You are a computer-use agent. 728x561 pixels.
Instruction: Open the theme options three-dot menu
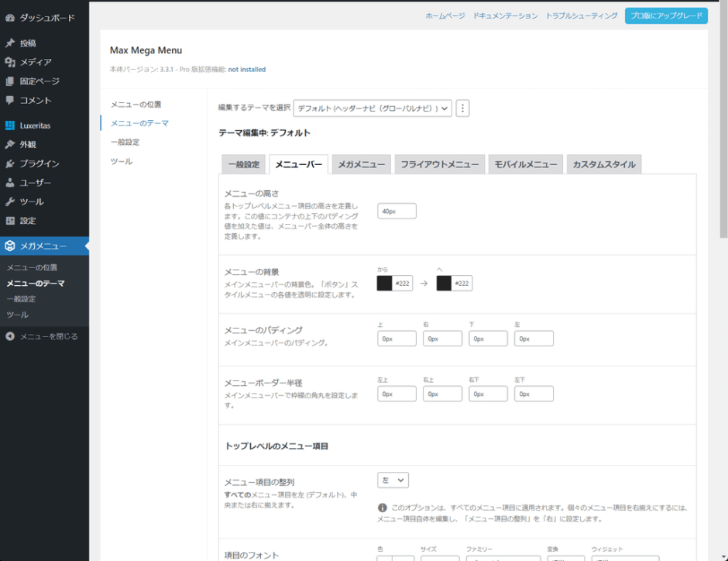tap(462, 108)
